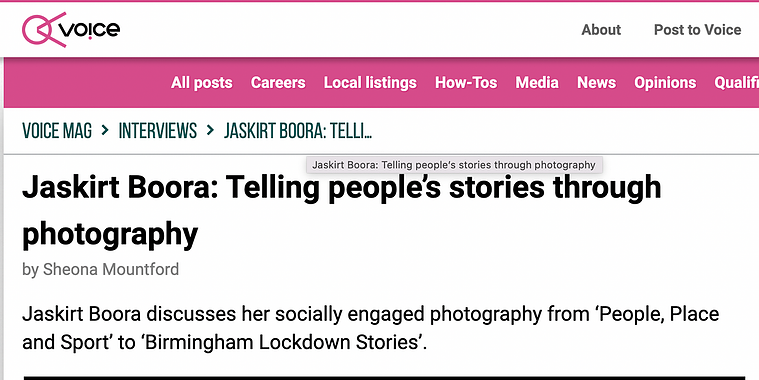The image size is (759, 380).
Task: Click the tooltip showing the full article title
Action: pos(454,165)
